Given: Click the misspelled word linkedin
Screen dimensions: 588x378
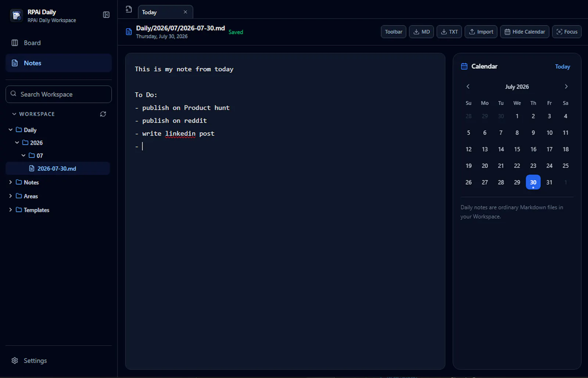Looking at the screenshot, I should pyautogui.click(x=180, y=134).
